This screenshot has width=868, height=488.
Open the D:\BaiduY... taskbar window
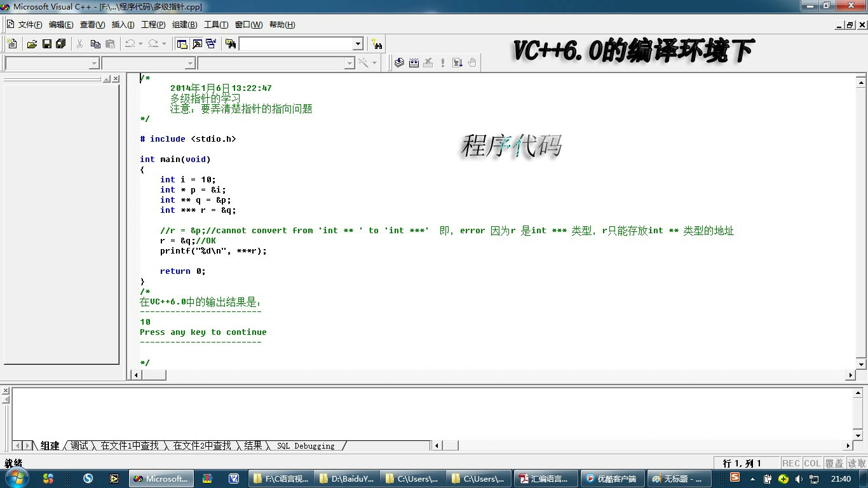(346, 478)
